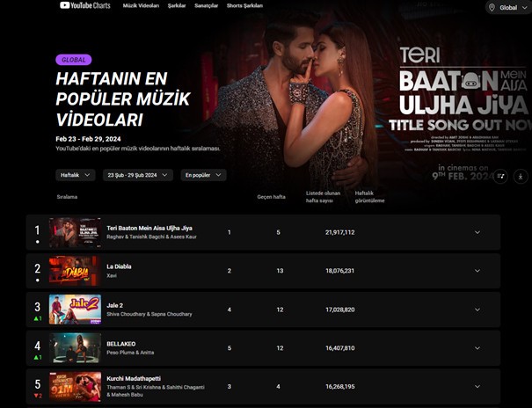Screen dimensions: 532x408
Task: Click artists Shiva Choudhary & Sapna Choudhary
Action: (149, 314)
